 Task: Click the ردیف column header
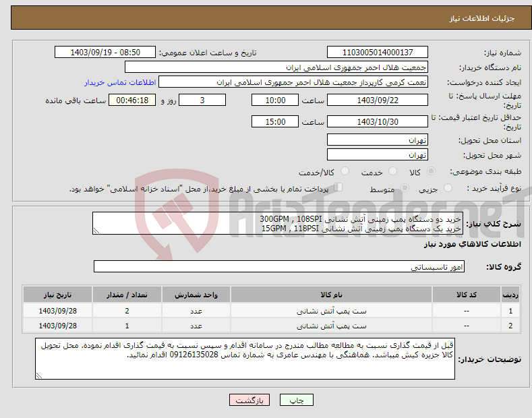(x=510, y=295)
